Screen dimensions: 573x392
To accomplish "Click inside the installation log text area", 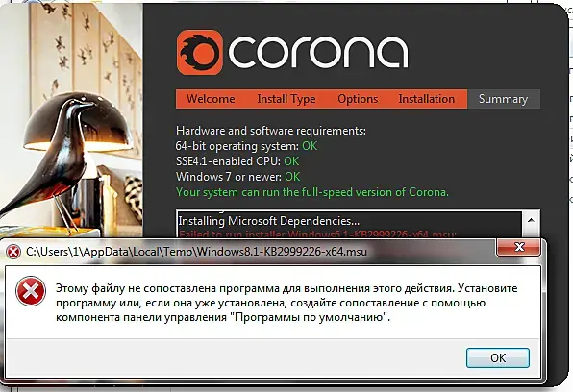I will (x=350, y=225).
